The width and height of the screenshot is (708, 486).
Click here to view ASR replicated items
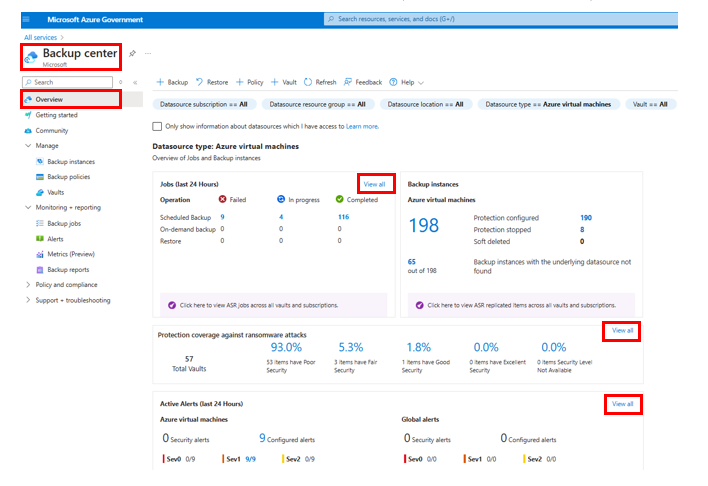pos(522,305)
